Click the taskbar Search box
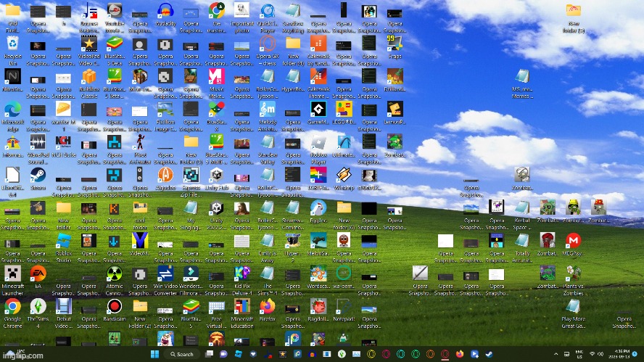644x362 pixels. [x=182, y=354]
